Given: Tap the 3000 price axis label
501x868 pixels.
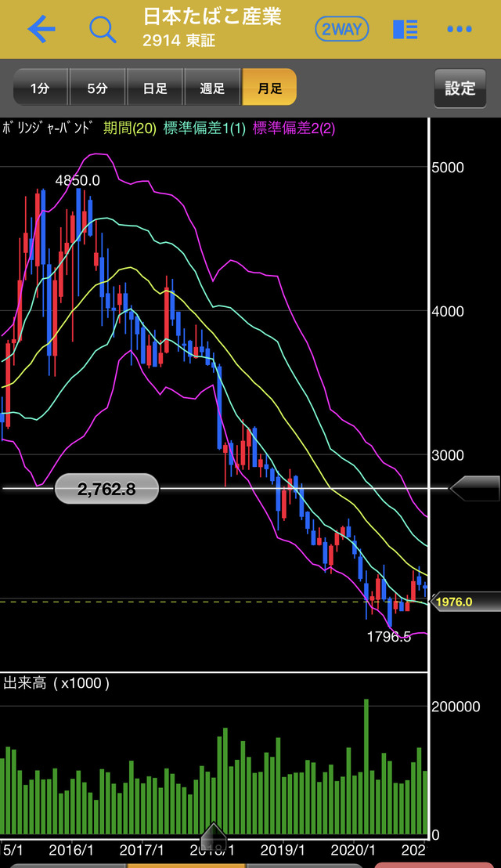Looking at the screenshot, I should coord(447,456).
